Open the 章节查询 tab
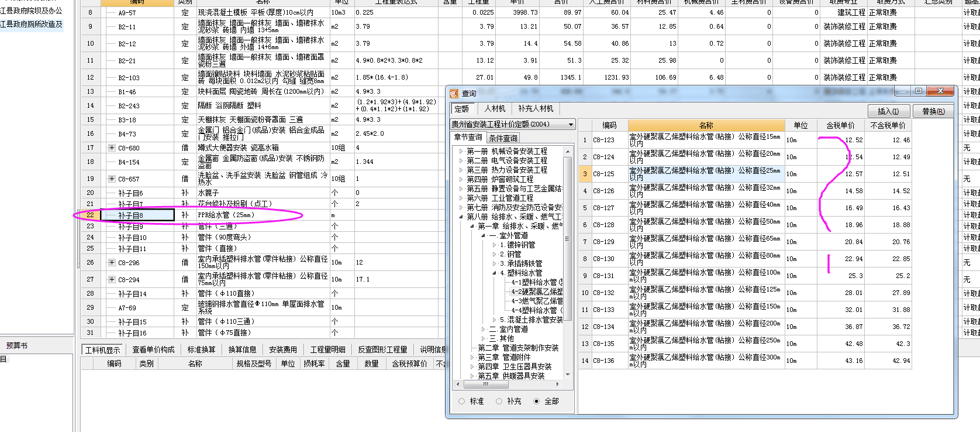Image resolution: width=980 pixels, height=432 pixels. click(468, 138)
